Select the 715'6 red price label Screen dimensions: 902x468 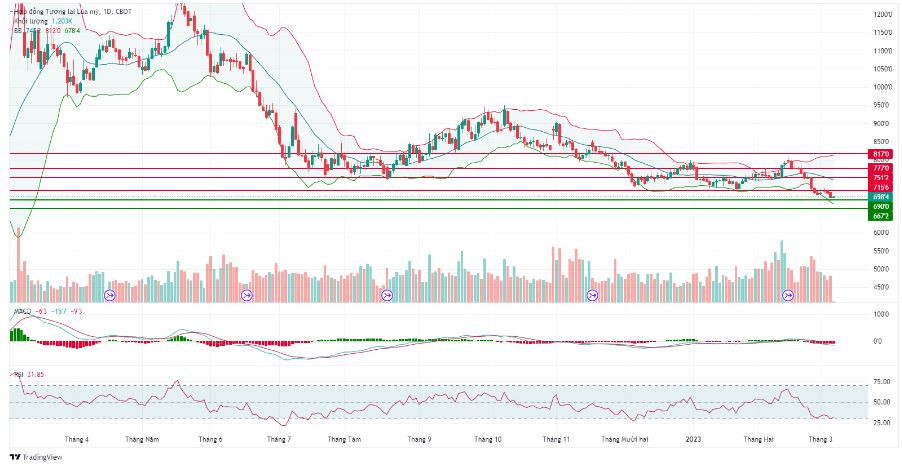point(881,187)
